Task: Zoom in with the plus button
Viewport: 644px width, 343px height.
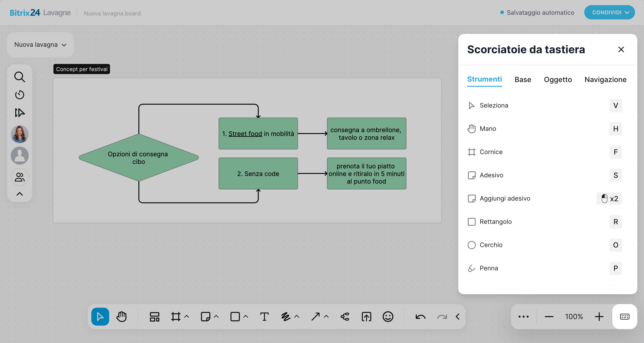Action: [599, 317]
